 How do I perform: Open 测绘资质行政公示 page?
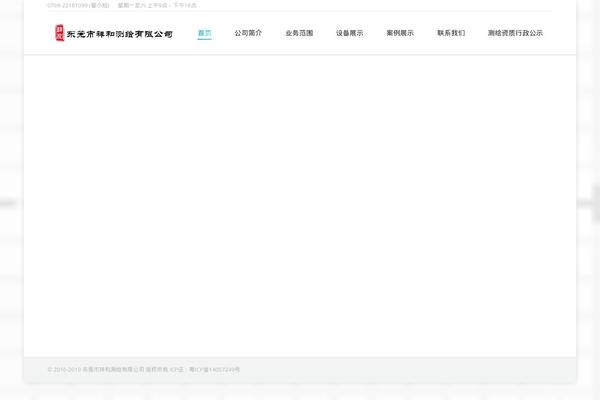pos(515,33)
